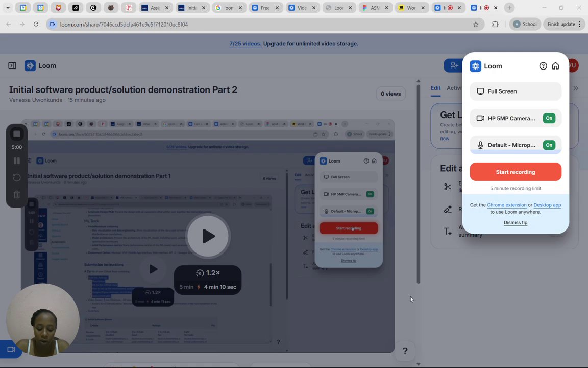The width and height of the screenshot is (588, 368).
Task: Open a new browser tab with plus
Action: [509, 8]
